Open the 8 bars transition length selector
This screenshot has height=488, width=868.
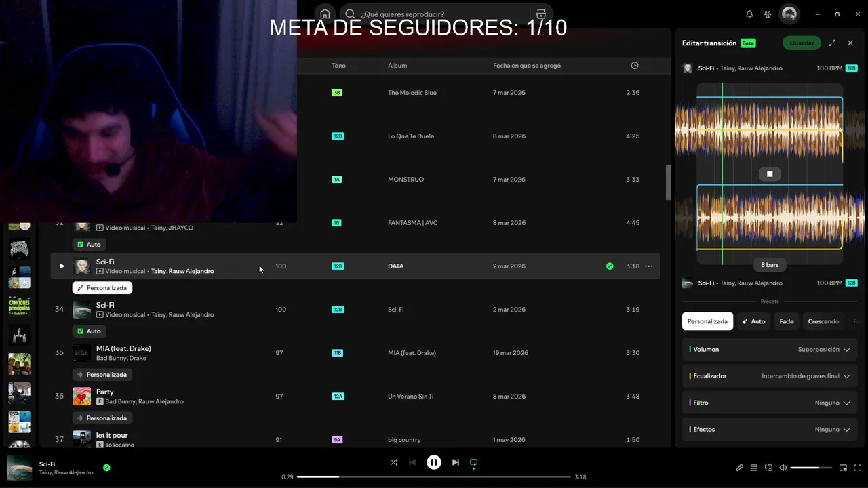[x=770, y=265]
